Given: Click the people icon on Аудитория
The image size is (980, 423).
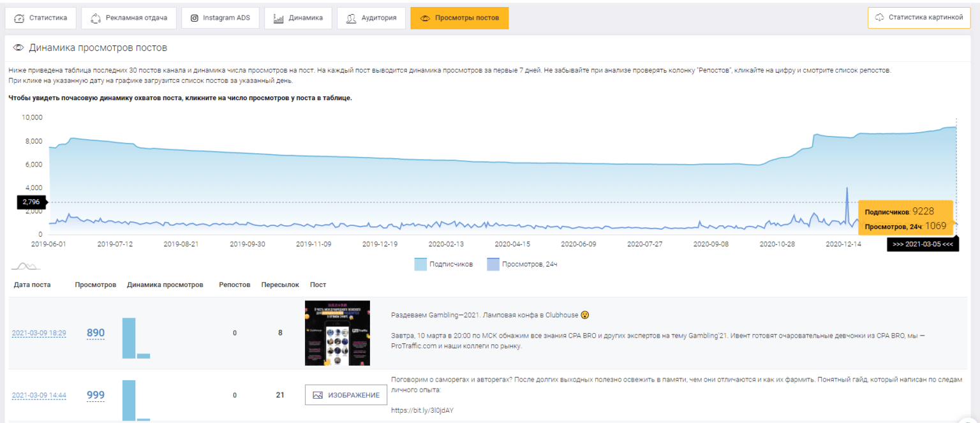Looking at the screenshot, I should [x=351, y=19].
